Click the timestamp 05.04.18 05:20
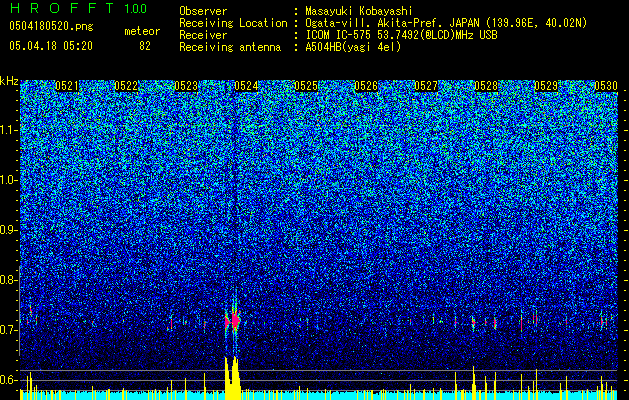Screen dimensions: 629x400 point(51,46)
